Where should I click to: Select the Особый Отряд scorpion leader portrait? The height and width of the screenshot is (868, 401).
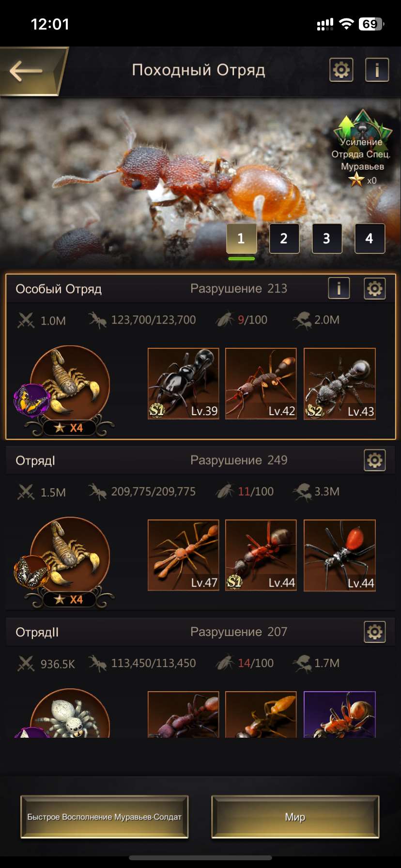pyautogui.click(x=70, y=385)
